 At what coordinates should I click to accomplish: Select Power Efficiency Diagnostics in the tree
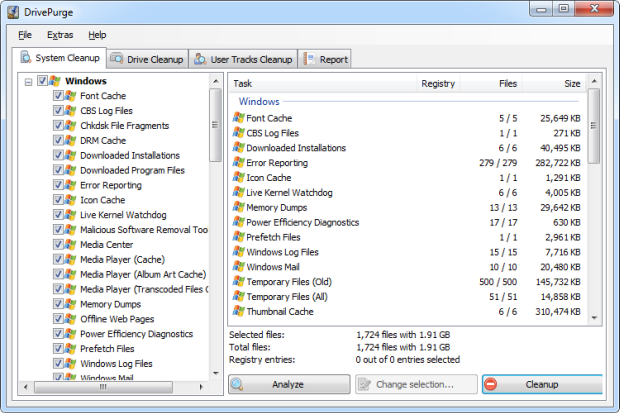pyautogui.click(x=136, y=334)
